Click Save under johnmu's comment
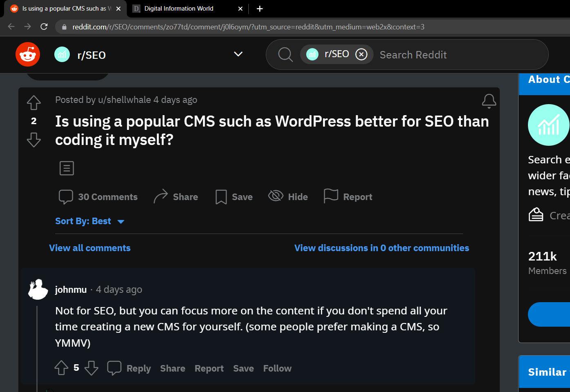The height and width of the screenshot is (392, 570). [243, 368]
